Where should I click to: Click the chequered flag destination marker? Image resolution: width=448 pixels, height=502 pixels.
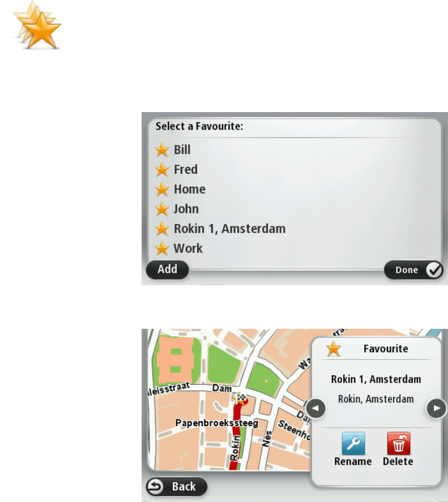point(240,399)
